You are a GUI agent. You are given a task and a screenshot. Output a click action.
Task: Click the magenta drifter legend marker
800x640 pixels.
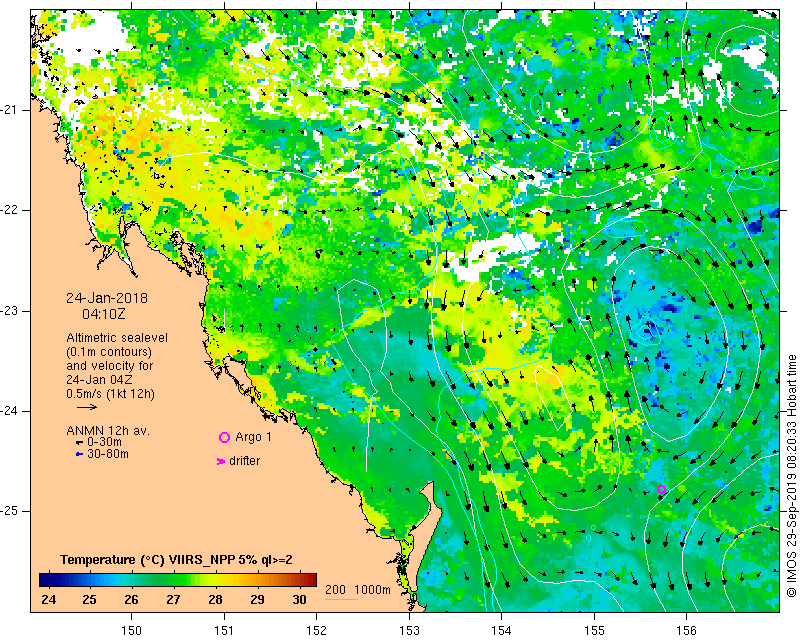coord(221,461)
